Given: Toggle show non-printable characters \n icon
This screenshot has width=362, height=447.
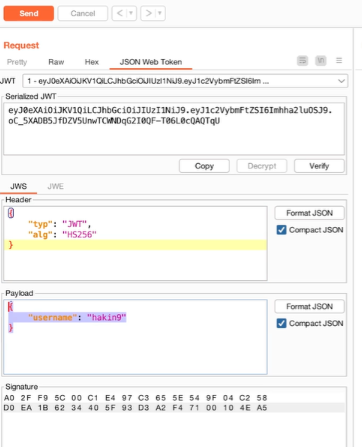Looking at the screenshot, I should coord(321,61).
